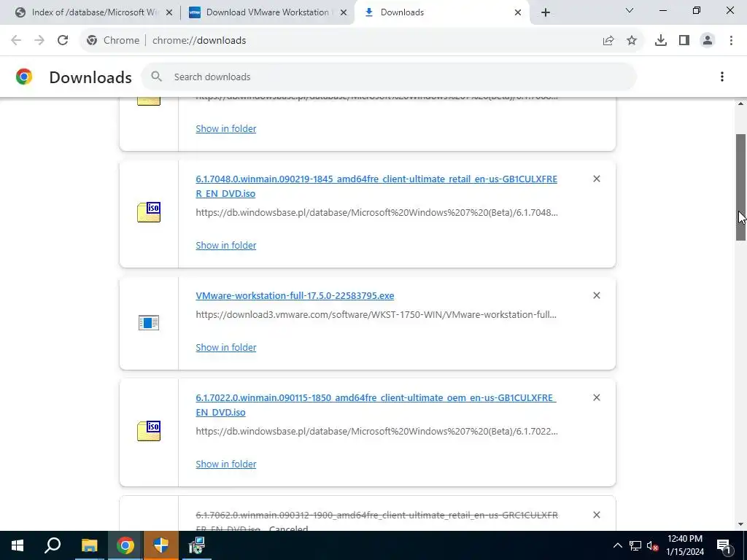
Task: Show VMware workstation exe in folder
Action: (x=226, y=347)
